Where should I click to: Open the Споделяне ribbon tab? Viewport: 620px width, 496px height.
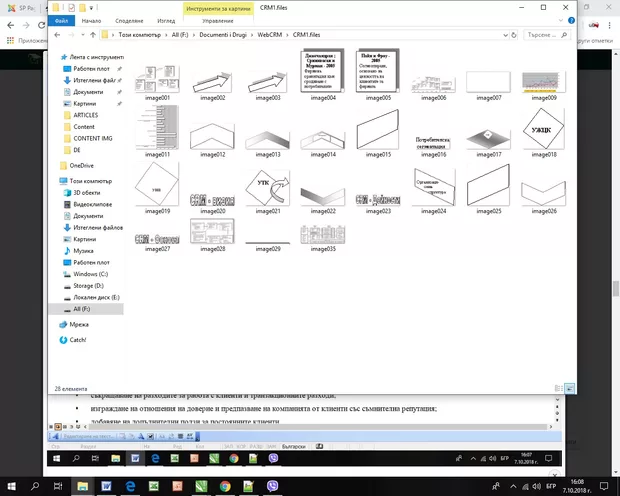[129, 20]
